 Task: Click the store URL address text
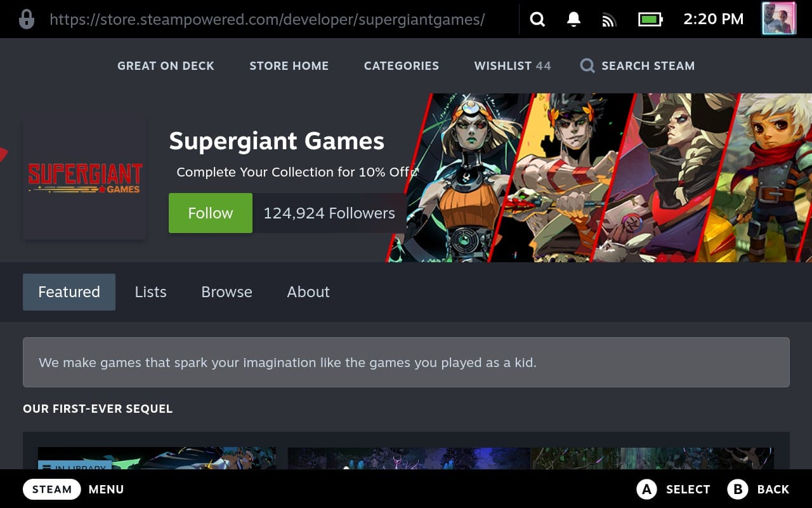(267, 19)
